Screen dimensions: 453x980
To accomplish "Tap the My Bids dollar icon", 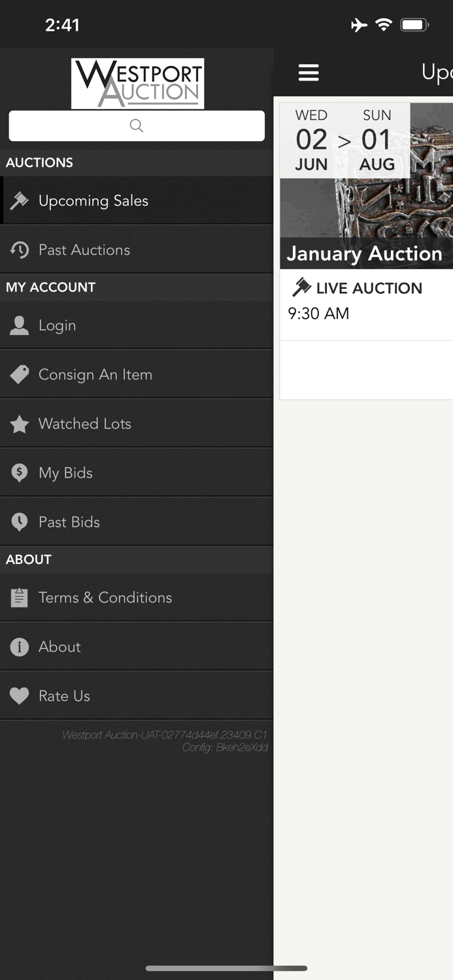I will coord(20,472).
